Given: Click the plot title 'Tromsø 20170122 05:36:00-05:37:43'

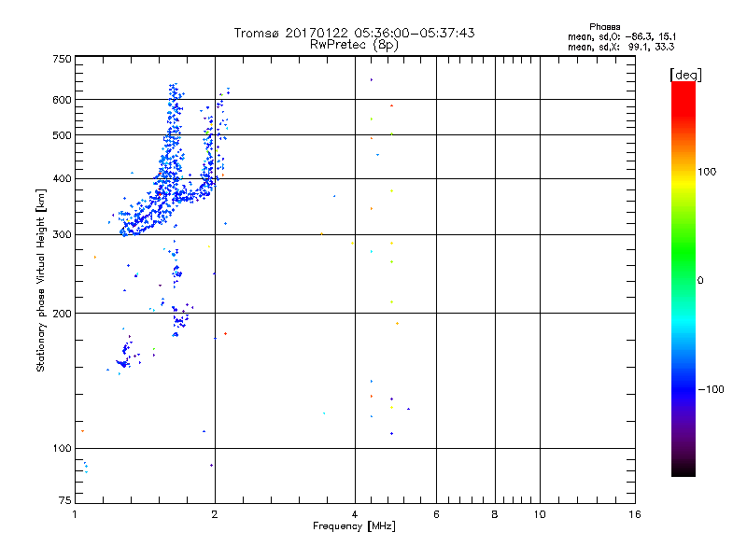Looking at the screenshot, I should coord(354,33).
